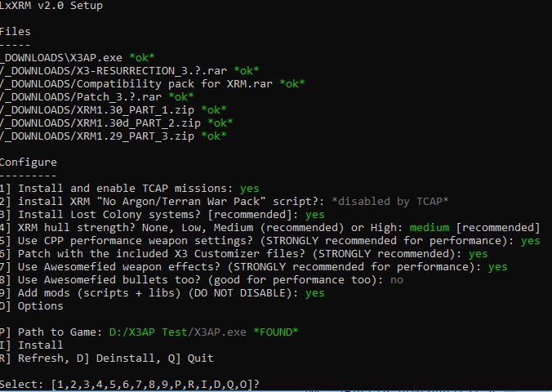The image size is (552, 392).
Task: Click the X3AP.exe file status line
Action: coord(77,58)
